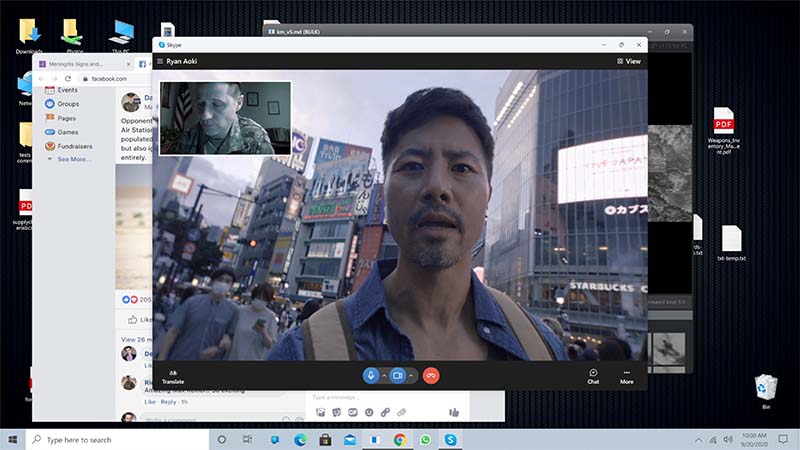Image resolution: width=800 pixels, height=450 pixels.
Task: Switch to Skype from taskbar
Action: (x=450, y=439)
